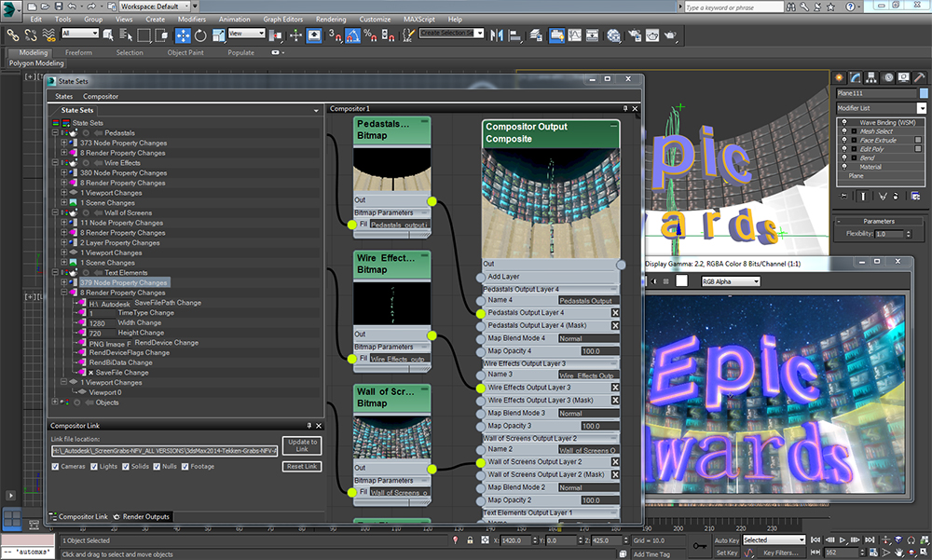The height and width of the screenshot is (560, 932).
Task: Click the Render Production teapot icon
Action: point(670,35)
